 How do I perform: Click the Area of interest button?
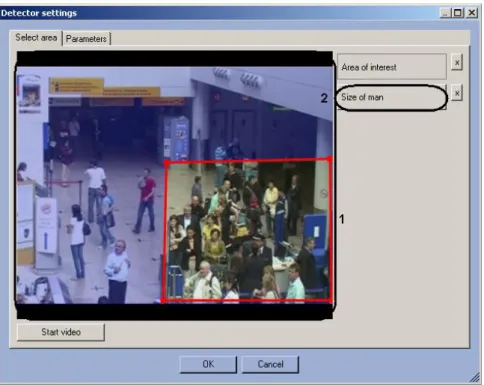392,67
